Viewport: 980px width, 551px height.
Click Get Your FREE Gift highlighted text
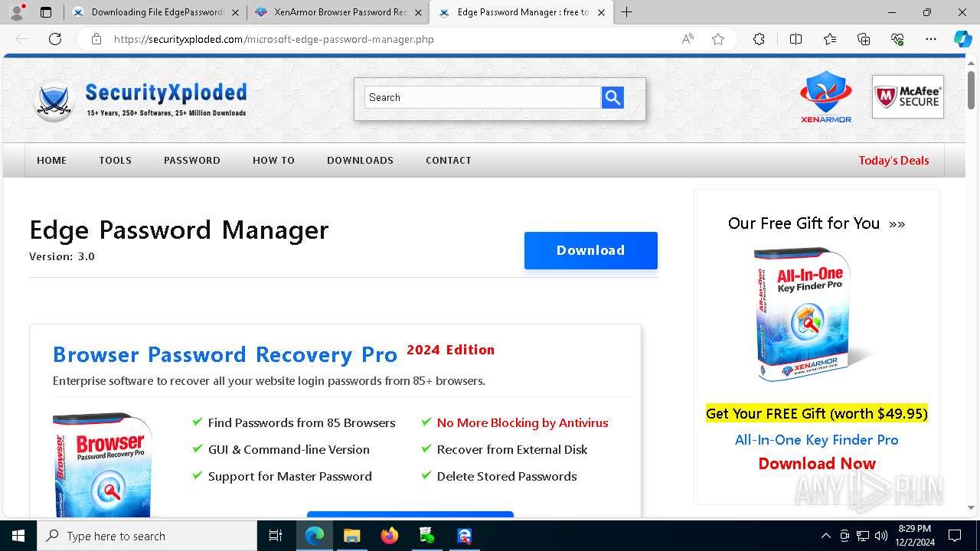pos(816,413)
